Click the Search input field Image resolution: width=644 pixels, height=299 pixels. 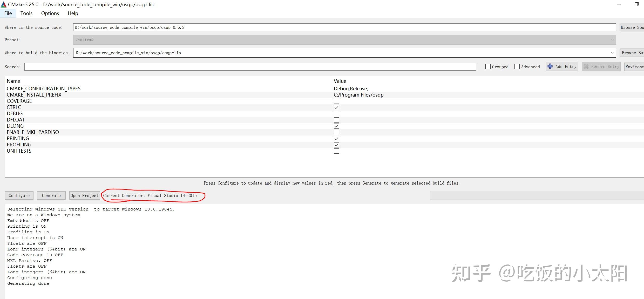tap(250, 67)
